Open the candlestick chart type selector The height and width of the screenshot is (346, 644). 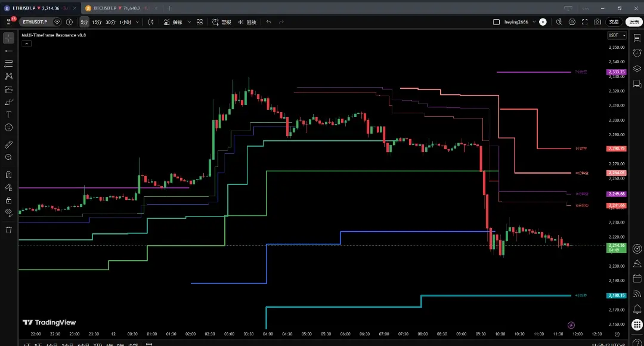(x=151, y=22)
